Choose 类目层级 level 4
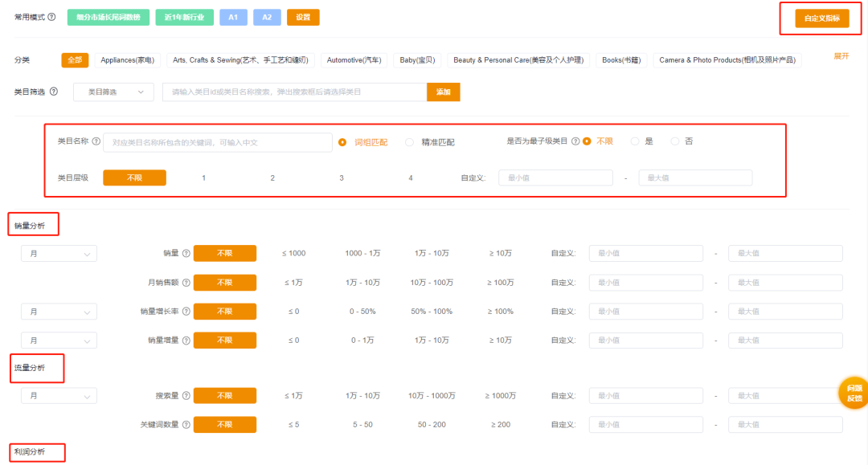The image size is (868, 465). (x=410, y=177)
